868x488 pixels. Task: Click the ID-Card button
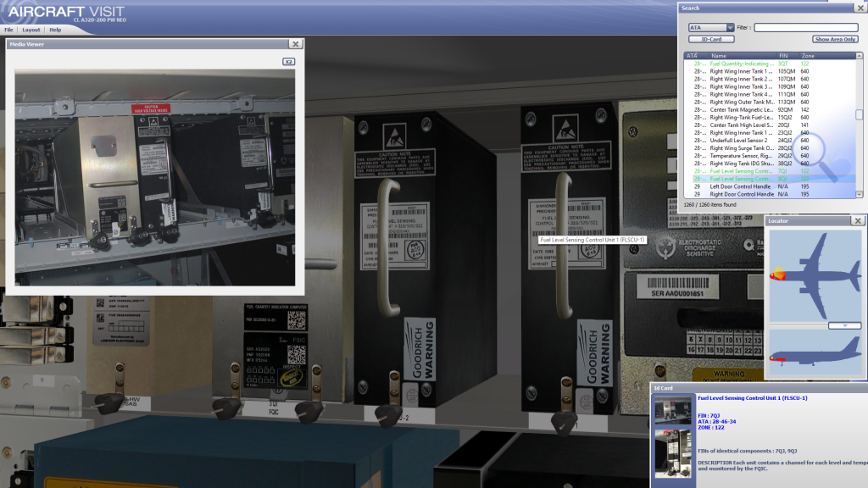tap(711, 39)
